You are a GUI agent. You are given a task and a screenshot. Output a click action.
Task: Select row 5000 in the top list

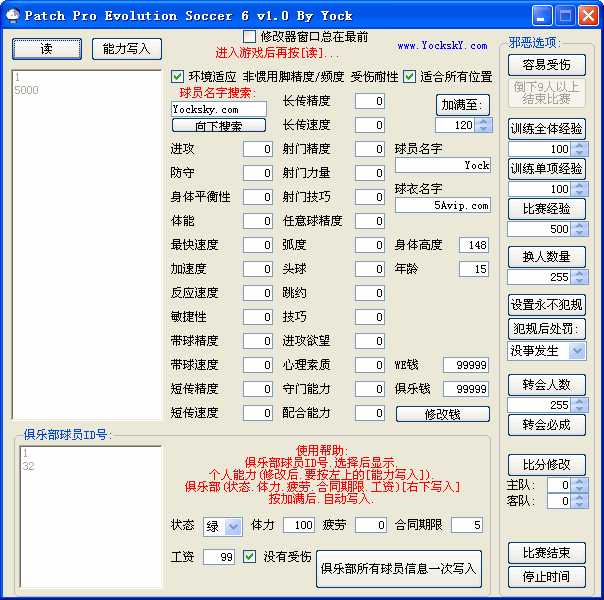(87, 90)
